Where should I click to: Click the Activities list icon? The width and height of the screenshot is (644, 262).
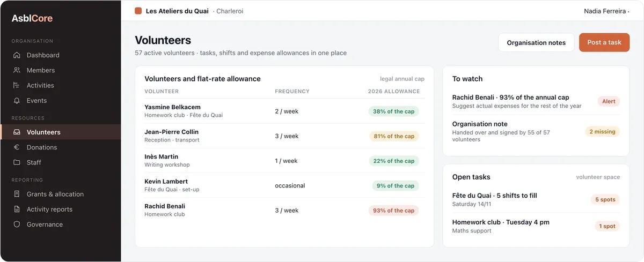(x=17, y=85)
